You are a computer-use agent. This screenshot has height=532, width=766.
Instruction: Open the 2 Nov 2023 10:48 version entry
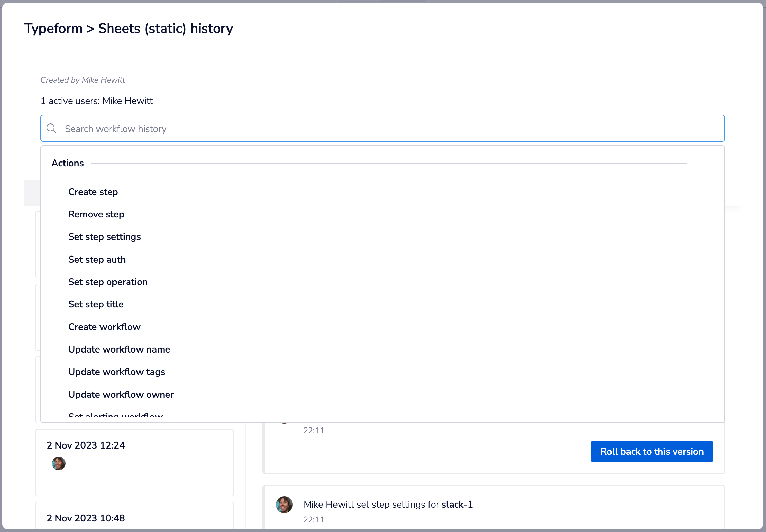click(x=134, y=518)
